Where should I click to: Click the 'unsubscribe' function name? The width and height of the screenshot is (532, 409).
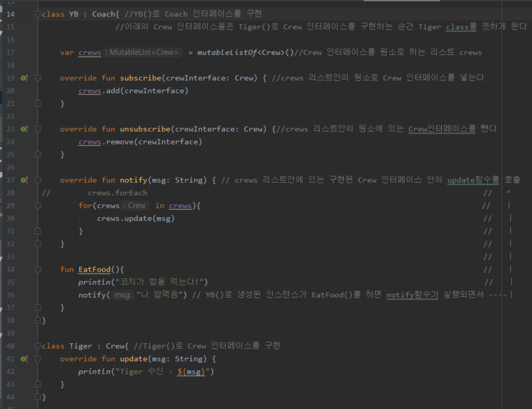click(145, 129)
